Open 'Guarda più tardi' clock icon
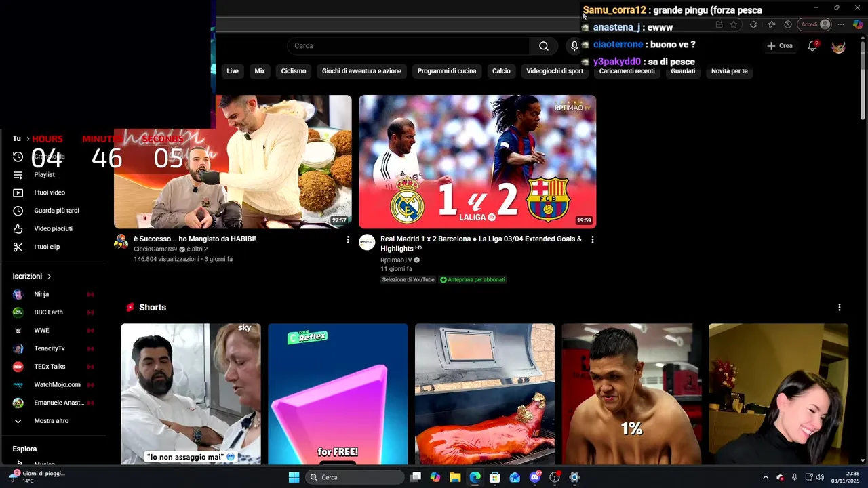868x488 pixels. pyautogui.click(x=18, y=211)
